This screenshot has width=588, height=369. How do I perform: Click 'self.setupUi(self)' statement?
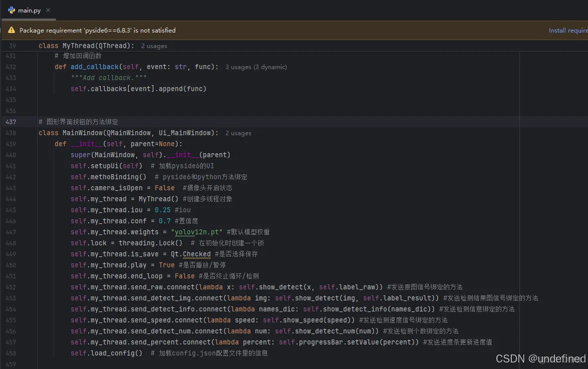107,166
